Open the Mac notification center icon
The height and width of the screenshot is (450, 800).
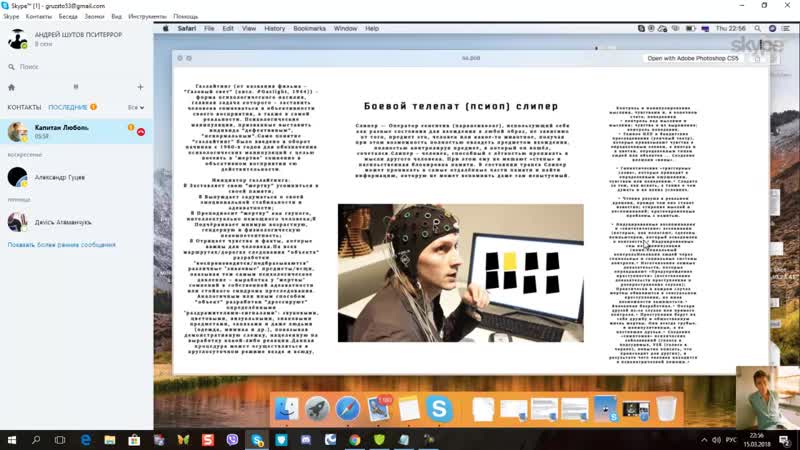[785, 29]
